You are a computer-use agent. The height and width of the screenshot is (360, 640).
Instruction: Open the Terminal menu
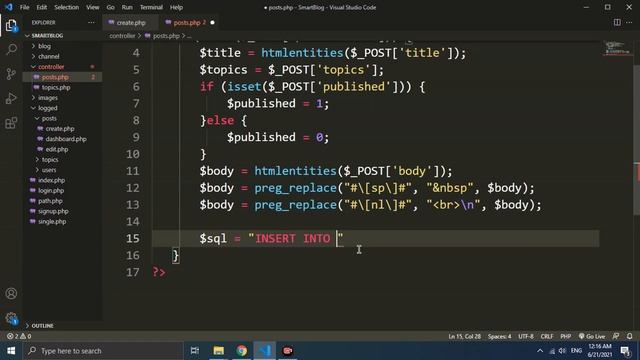(151, 7)
